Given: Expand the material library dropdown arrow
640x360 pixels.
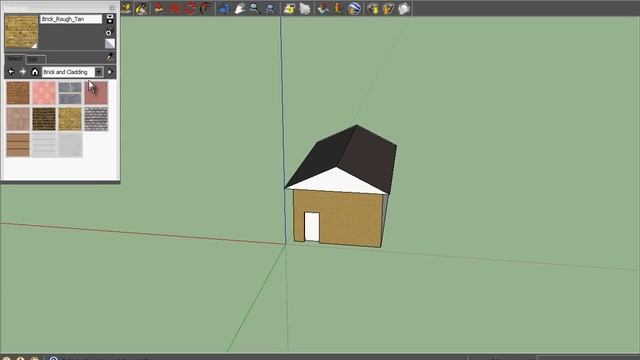Looking at the screenshot, I should coord(99,72).
